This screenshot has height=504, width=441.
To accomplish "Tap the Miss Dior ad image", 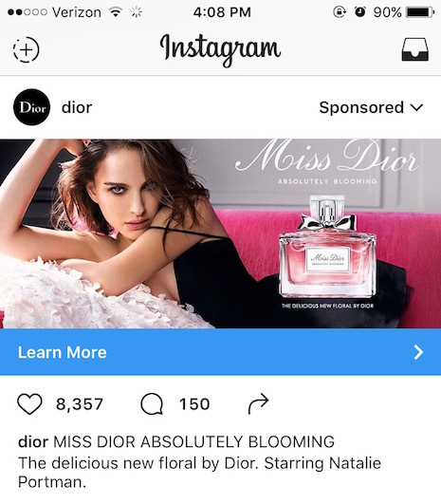I will pyautogui.click(x=220, y=233).
